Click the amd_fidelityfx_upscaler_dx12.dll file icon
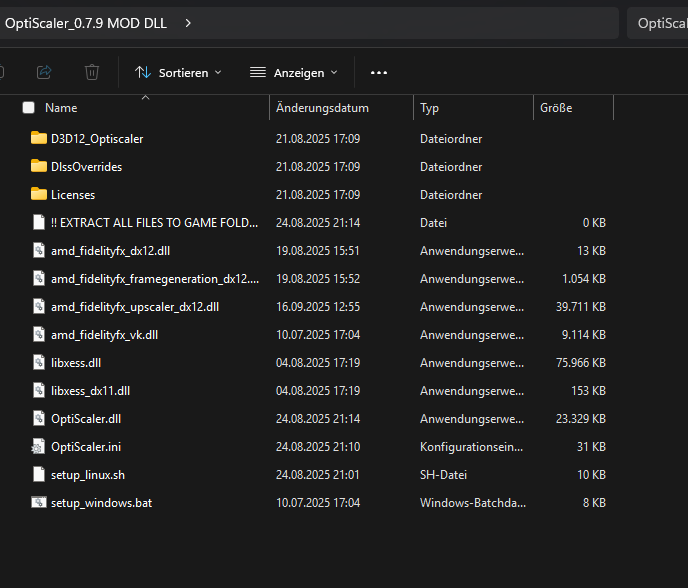Viewport: 688px width, 588px height. 39,306
